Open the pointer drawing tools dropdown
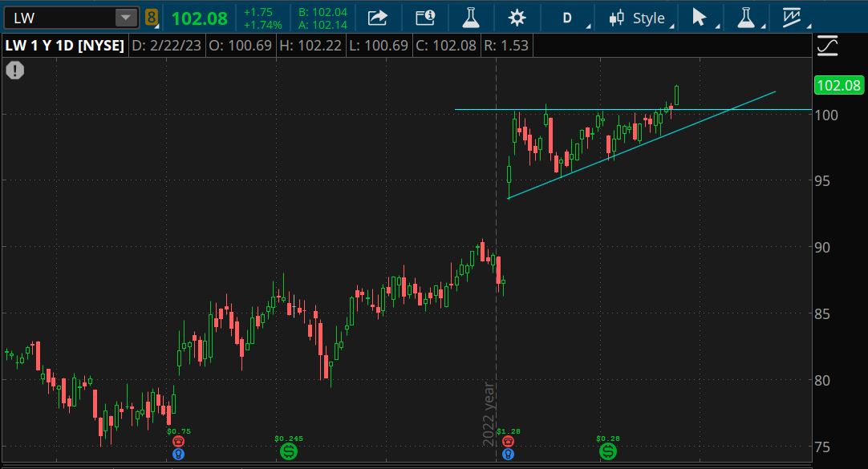This screenshot has width=868, height=469. pyautogui.click(x=702, y=17)
